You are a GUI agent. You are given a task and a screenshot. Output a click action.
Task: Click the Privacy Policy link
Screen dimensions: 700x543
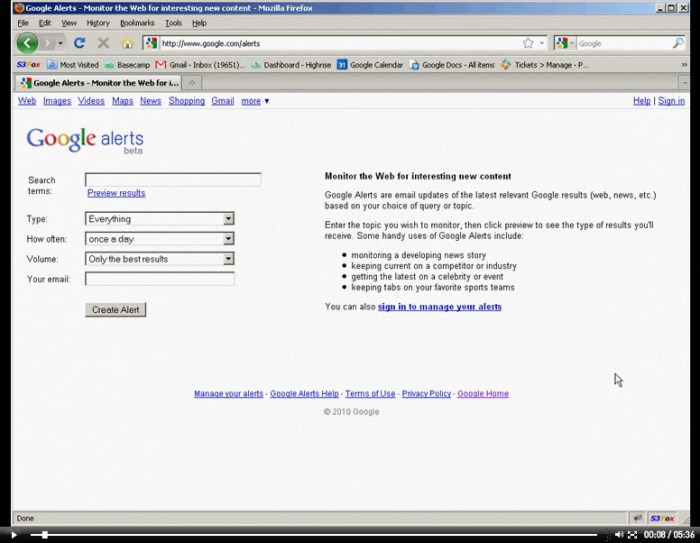tap(426, 394)
